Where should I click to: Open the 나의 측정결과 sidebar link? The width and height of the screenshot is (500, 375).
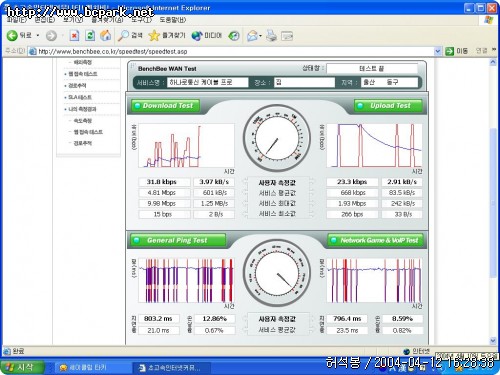click(82, 109)
